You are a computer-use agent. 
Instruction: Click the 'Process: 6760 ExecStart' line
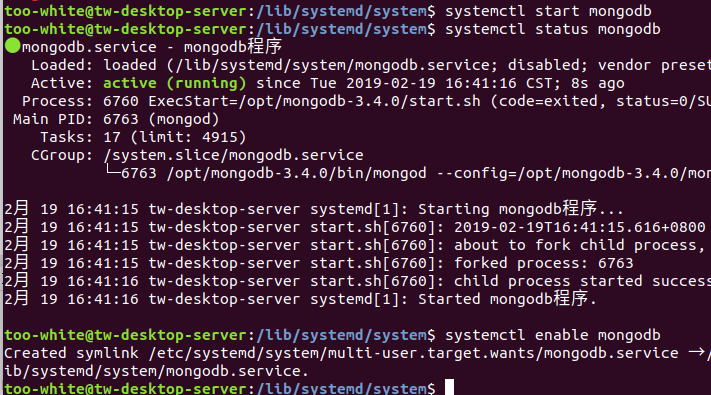(366, 101)
